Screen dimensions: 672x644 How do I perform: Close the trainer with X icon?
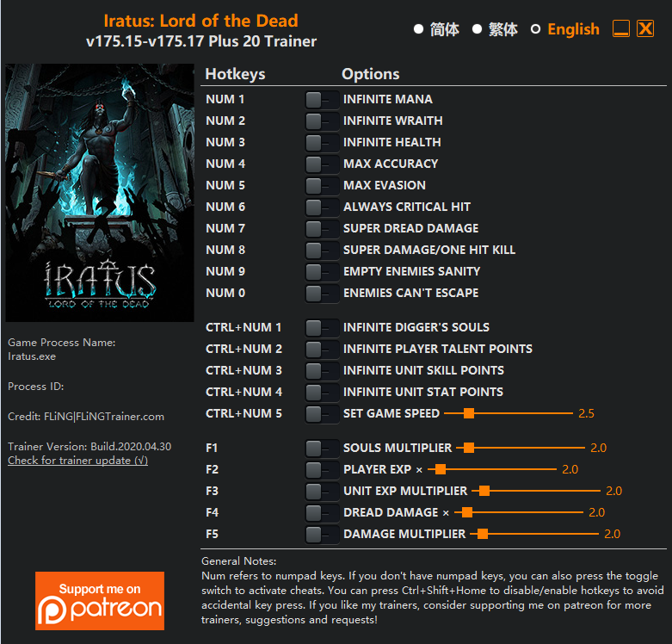pyautogui.click(x=645, y=28)
